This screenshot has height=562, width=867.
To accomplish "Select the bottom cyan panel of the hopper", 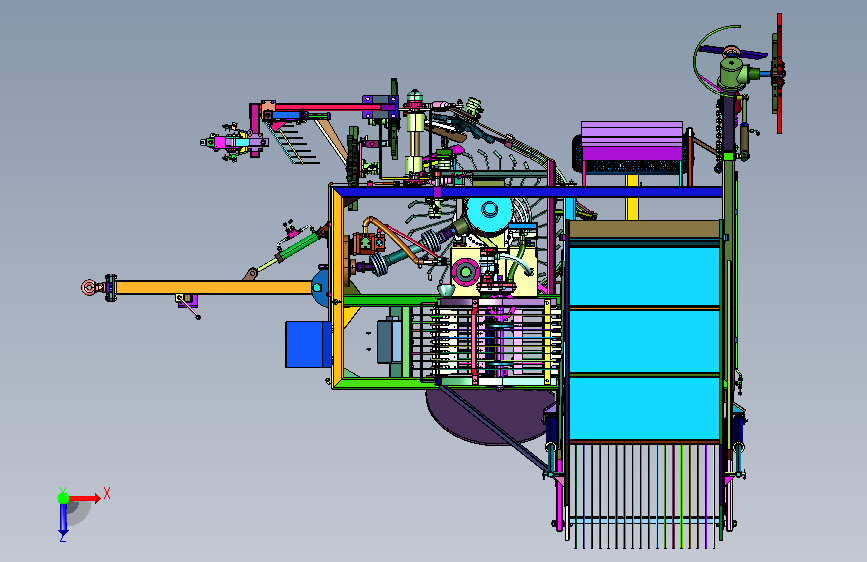I will (644, 408).
